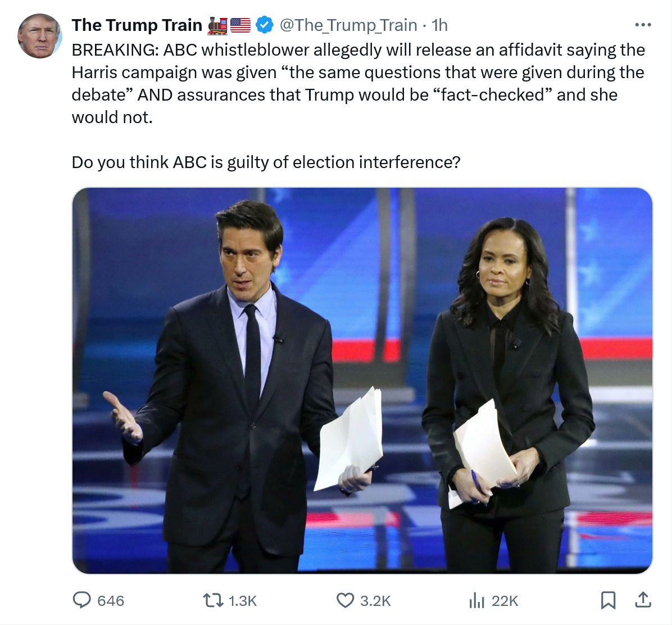Click the 1.3K reposts count
Image resolution: width=672 pixels, height=625 pixels.
pyautogui.click(x=243, y=601)
